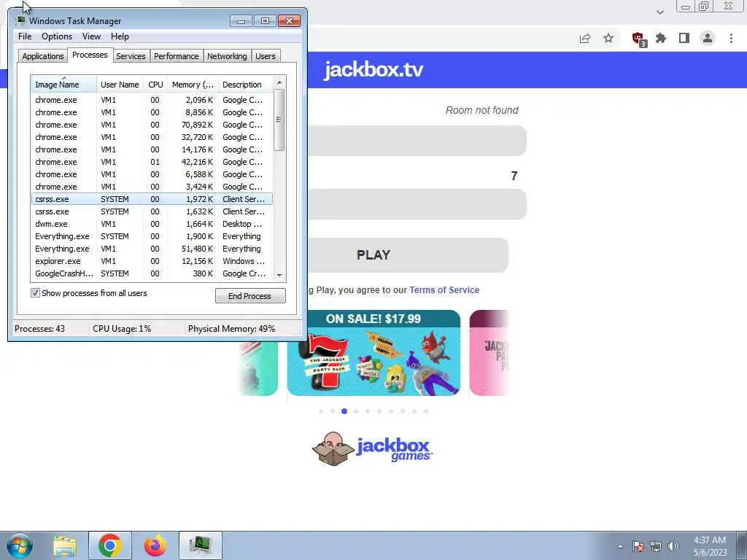
Task: Open the uBlock Origin extension icon
Action: [x=639, y=39]
